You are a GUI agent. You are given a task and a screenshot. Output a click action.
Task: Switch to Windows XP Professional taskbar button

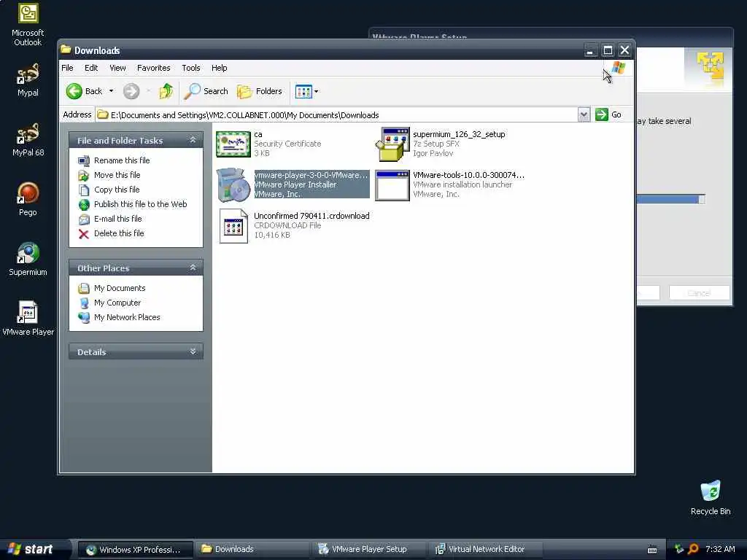135,550
